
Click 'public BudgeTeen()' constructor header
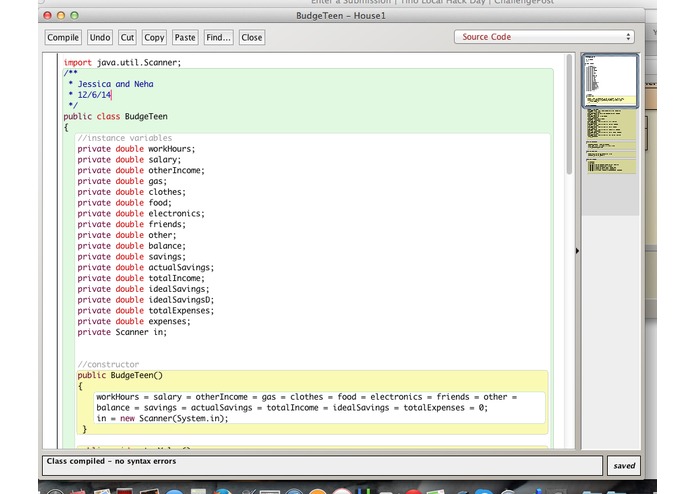click(120, 375)
